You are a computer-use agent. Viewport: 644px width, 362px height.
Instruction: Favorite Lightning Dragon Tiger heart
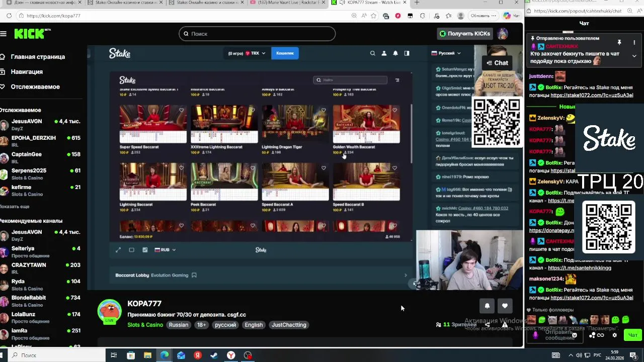click(x=324, y=110)
